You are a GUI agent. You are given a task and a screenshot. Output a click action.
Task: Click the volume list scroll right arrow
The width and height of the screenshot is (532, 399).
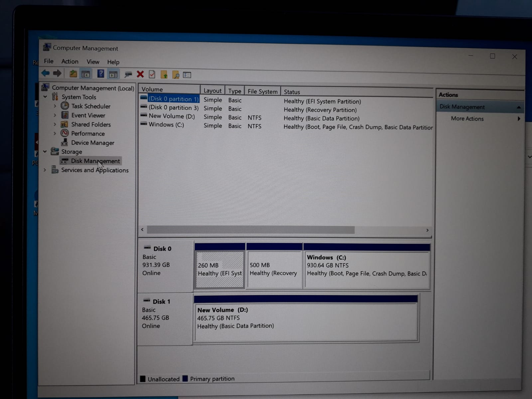pos(427,230)
